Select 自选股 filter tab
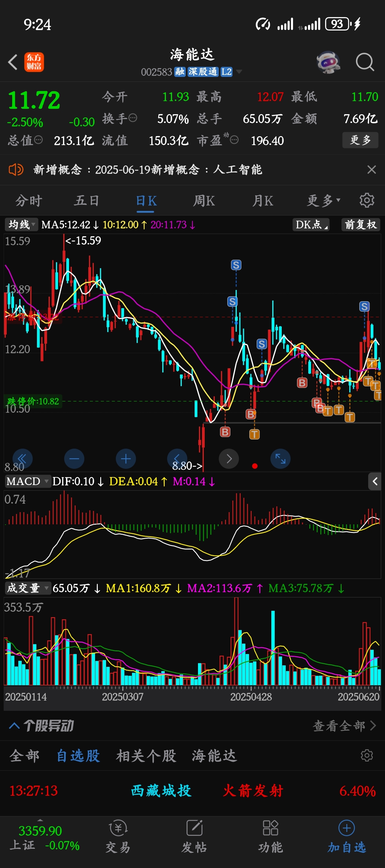Screen dimensions: 385x868 click(x=78, y=756)
